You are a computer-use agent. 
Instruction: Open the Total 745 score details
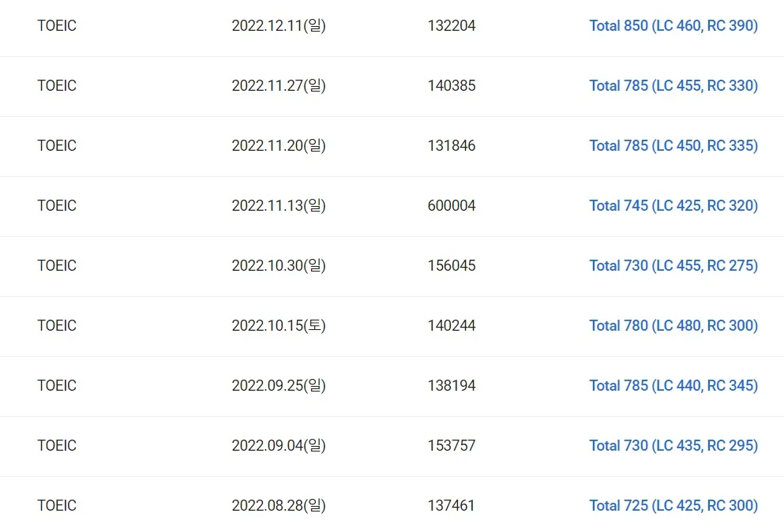[673, 206]
